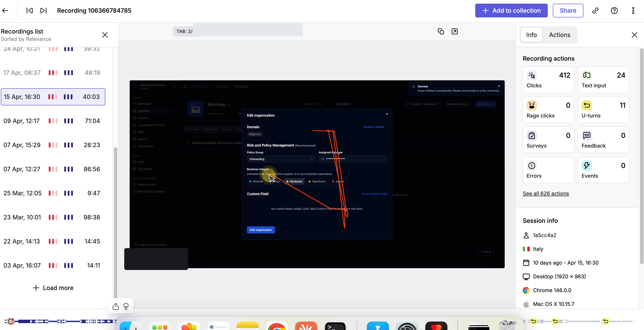The image size is (644, 330).
Task: Open the help question mark icon
Action: (x=614, y=11)
